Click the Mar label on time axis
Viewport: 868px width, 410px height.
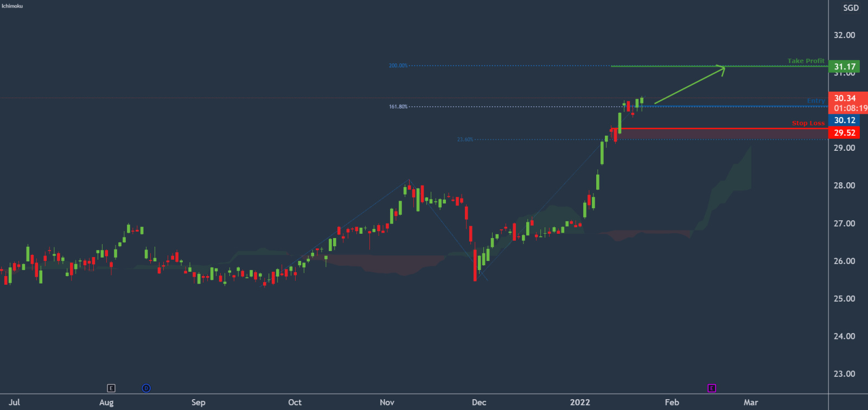(x=751, y=402)
